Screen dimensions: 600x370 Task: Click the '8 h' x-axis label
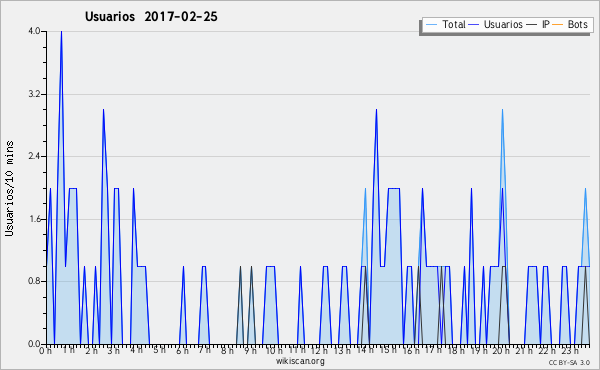pyautogui.click(x=227, y=351)
